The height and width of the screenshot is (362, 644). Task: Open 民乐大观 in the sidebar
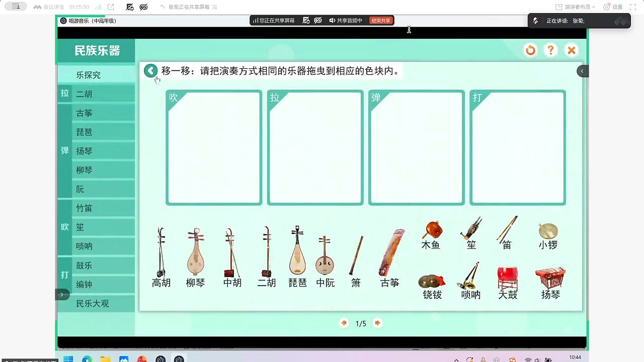point(96,304)
